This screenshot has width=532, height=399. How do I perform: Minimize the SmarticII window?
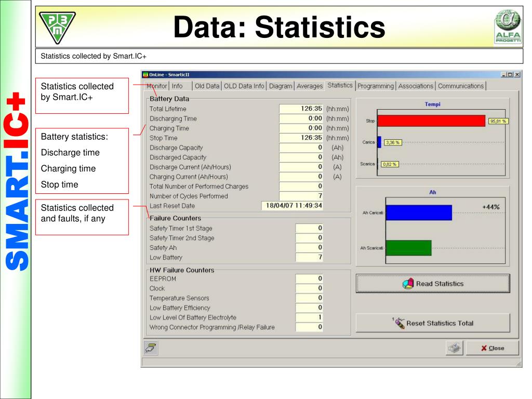tap(503, 75)
